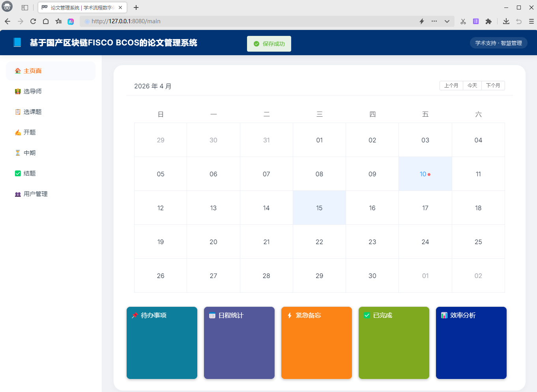Select calendar date 06
Viewport: 537px width, 392px height.
click(213, 174)
